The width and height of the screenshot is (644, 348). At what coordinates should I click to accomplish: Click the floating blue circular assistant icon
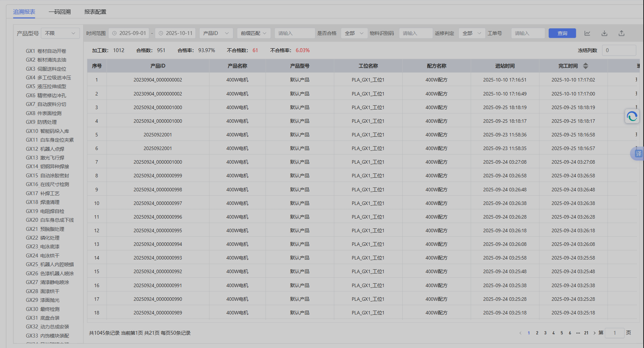click(632, 116)
